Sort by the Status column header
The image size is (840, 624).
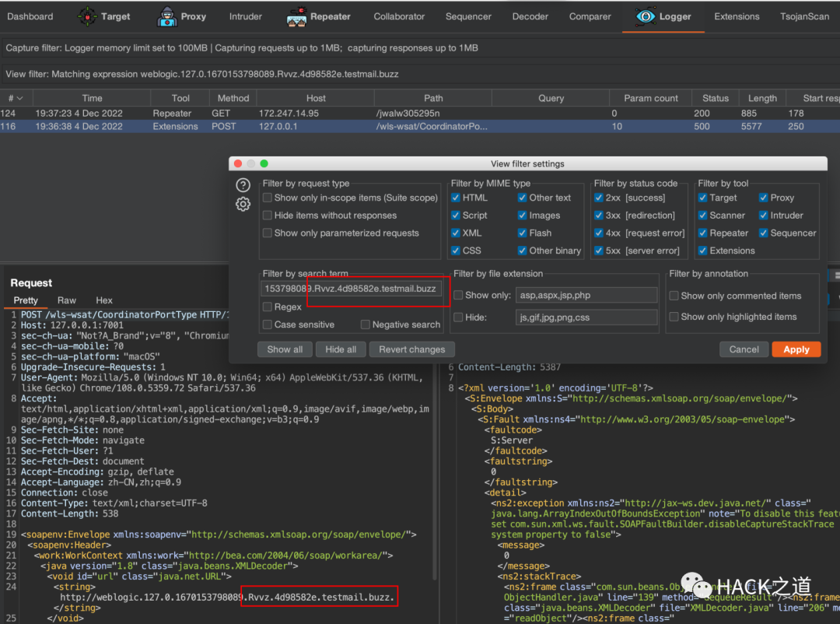click(716, 99)
